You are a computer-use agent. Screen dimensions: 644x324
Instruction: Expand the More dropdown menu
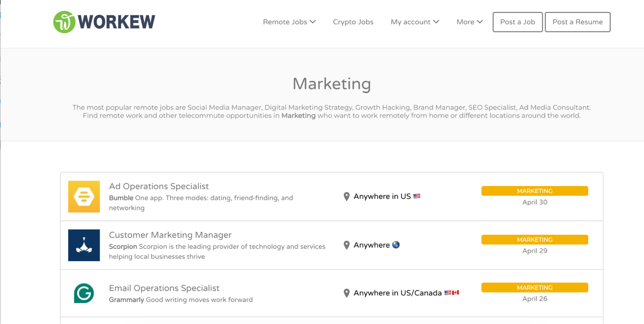[x=470, y=22]
